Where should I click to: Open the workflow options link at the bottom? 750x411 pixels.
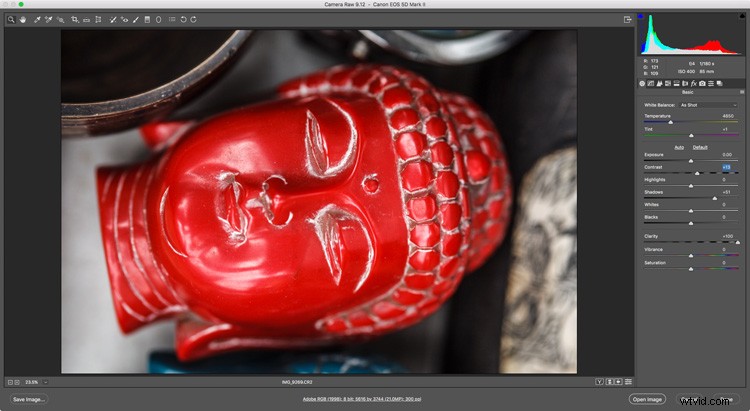click(x=362, y=399)
